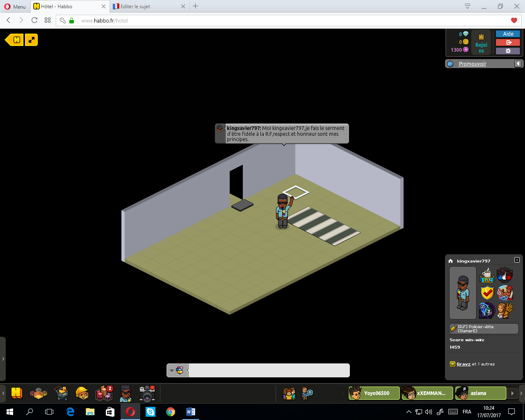Select the red and blue badge
This screenshot has height=420, width=525.
pyautogui.click(x=504, y=275)
